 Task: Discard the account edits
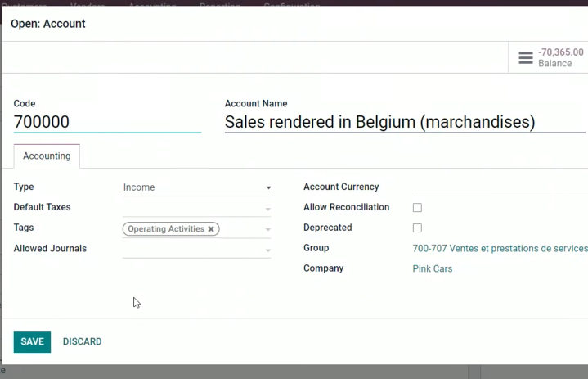coord(82,341)
